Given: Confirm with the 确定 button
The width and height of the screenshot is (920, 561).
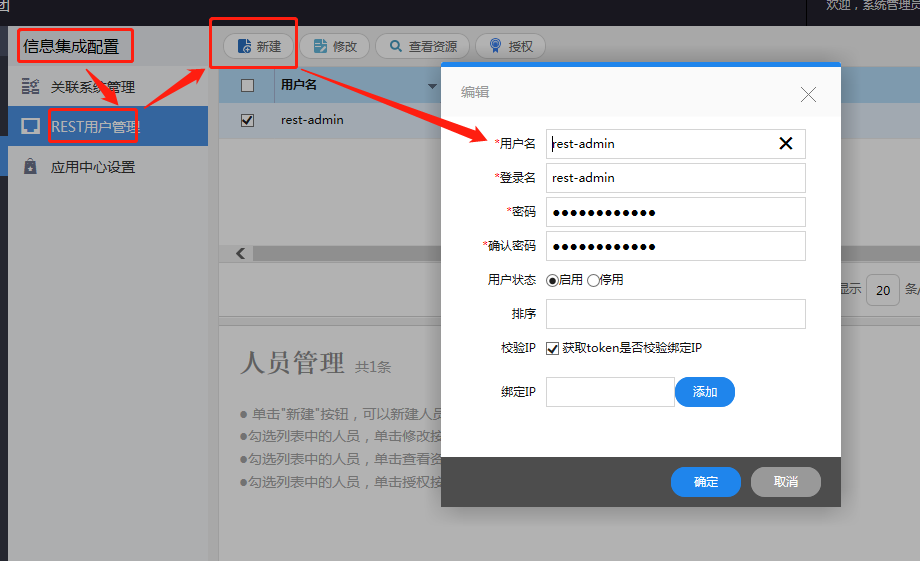Looking at the screenshot, I should 706,482.
